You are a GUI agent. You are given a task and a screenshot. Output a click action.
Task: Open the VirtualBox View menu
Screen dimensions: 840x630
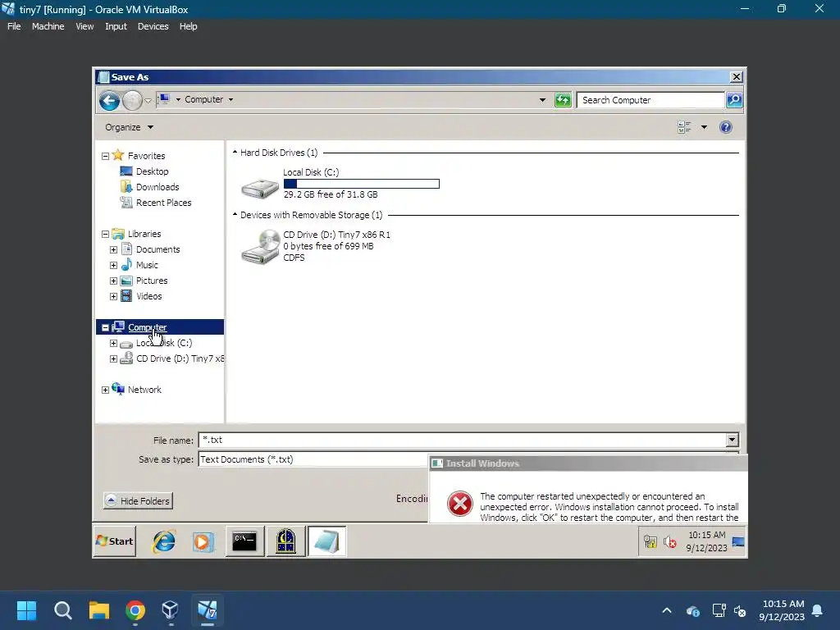coord(84,26)
